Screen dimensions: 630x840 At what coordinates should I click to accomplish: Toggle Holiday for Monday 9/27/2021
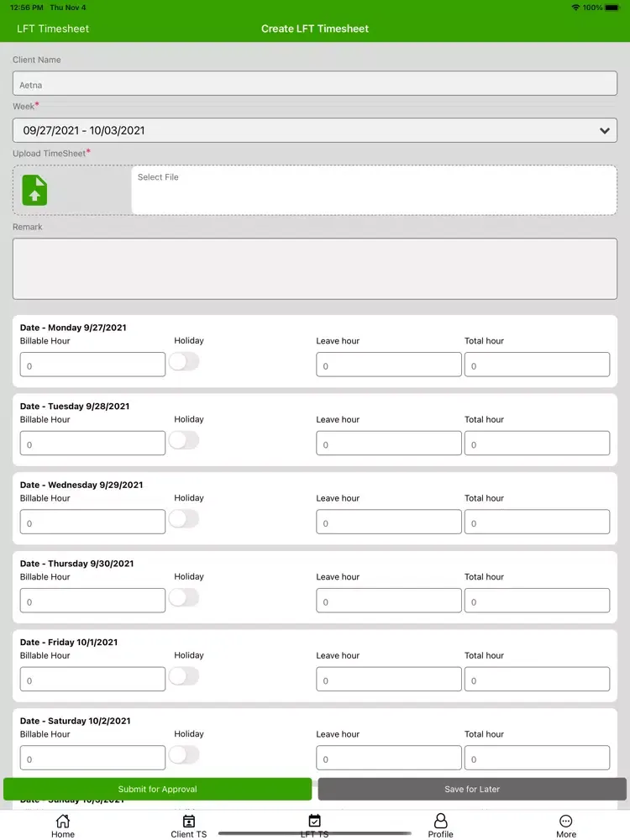pos(184,361)
